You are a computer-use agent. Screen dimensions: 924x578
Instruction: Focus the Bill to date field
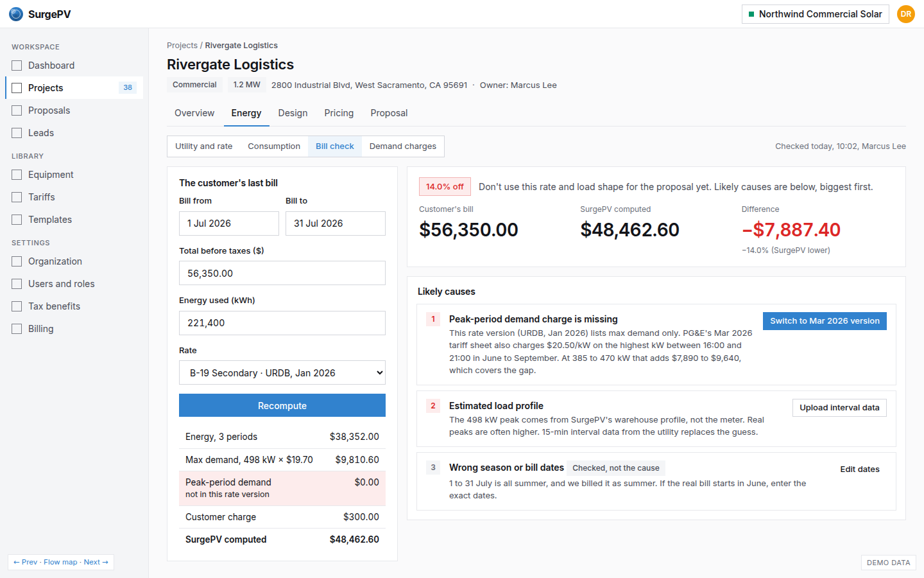point(336,223)
